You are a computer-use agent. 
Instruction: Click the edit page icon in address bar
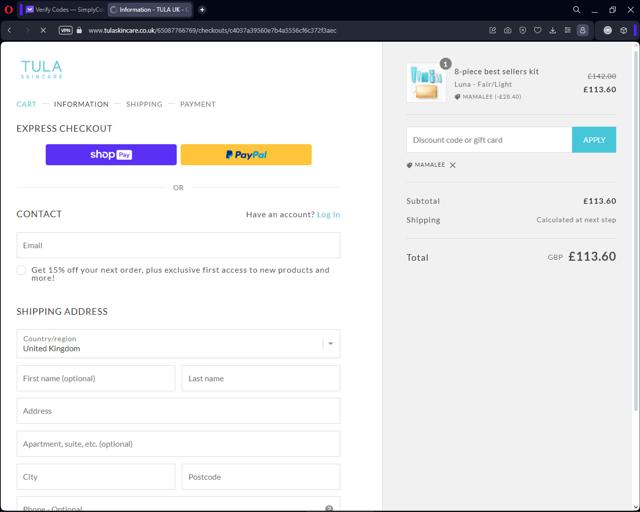click(x=493, y=30)
